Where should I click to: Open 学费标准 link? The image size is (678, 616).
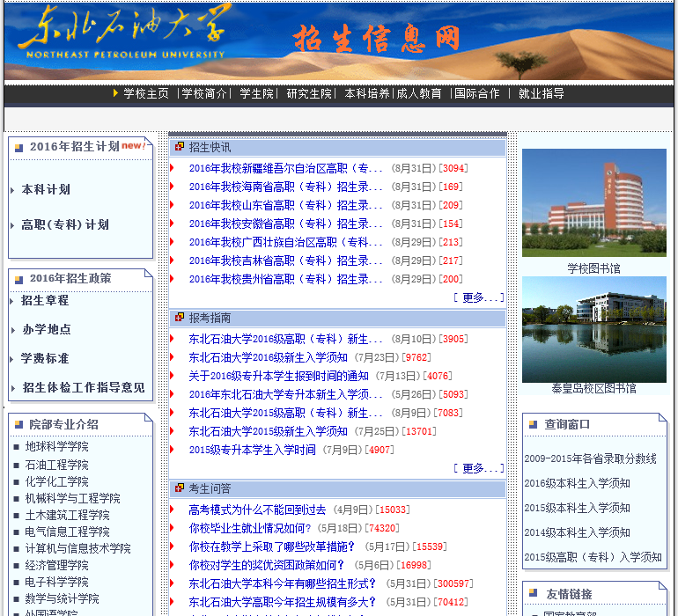tap(45, 358)
